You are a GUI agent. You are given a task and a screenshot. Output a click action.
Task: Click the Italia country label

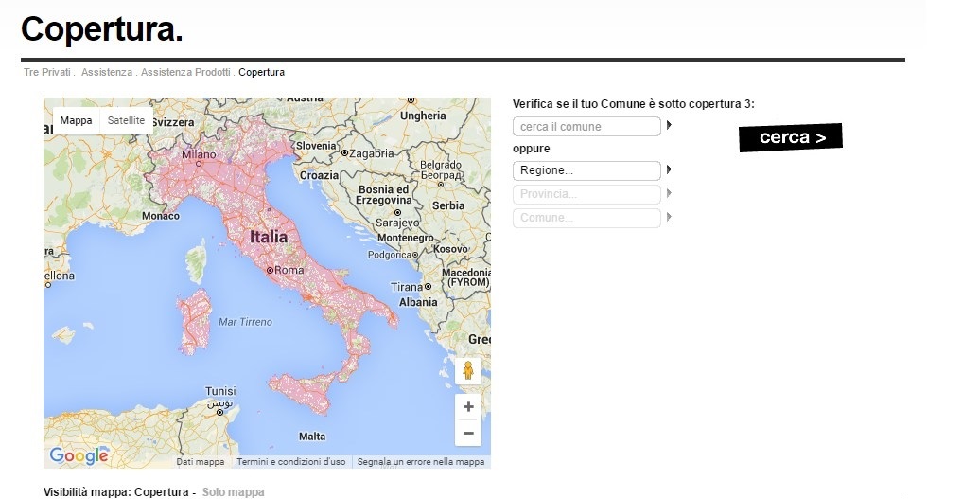269,237
